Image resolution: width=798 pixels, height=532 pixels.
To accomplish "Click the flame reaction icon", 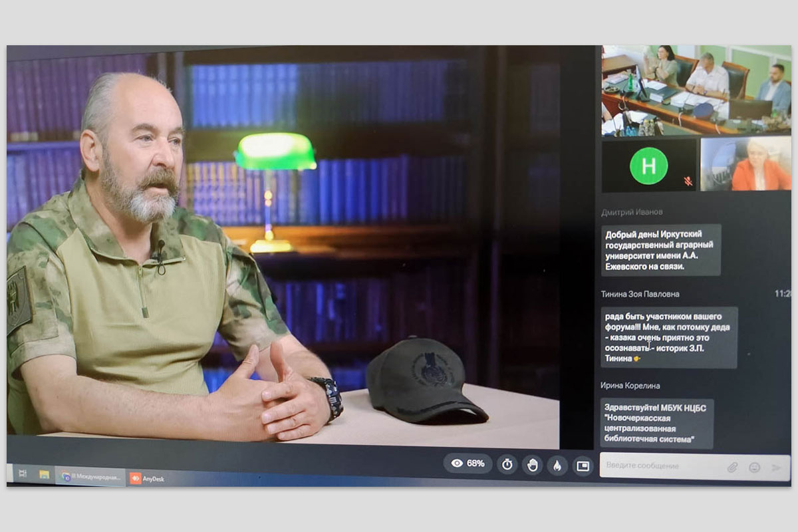I will pos(557,465).
